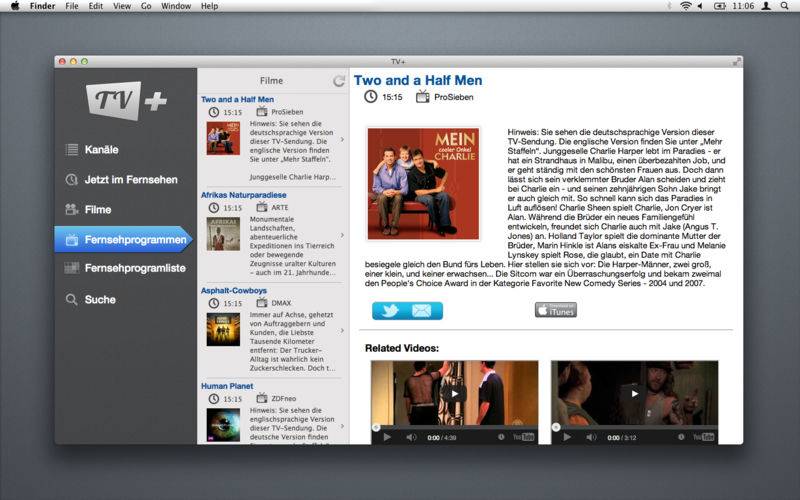800x500 pixels.
Task: Click the grid icon beside Fernsehprogramliste
Action: [x=72, y=268]
